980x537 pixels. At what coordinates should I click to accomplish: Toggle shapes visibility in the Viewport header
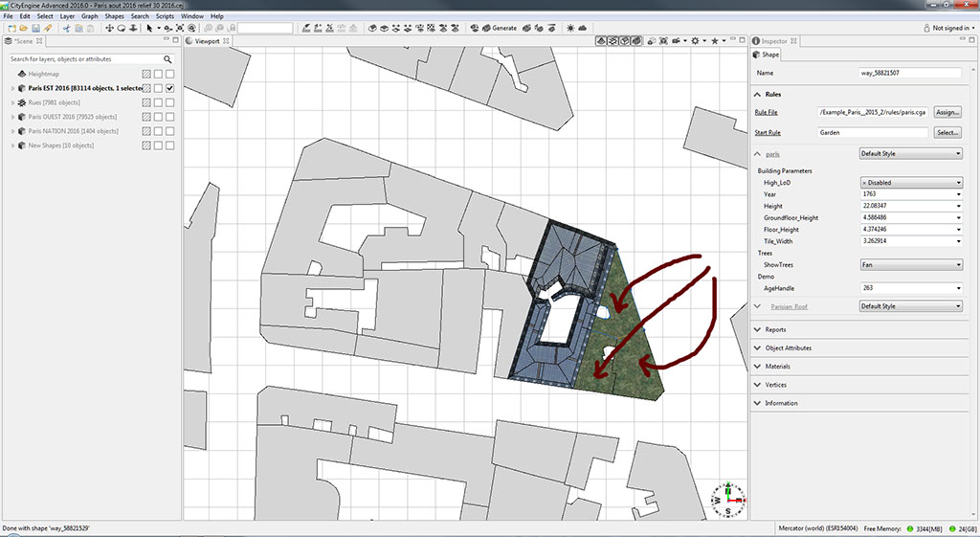(624, 40)
